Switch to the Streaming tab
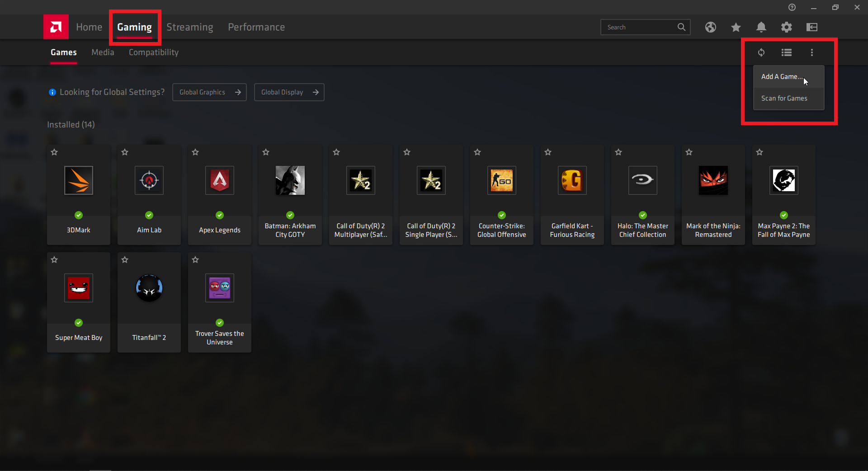This screenshot has width=868, height=471. 190,27
